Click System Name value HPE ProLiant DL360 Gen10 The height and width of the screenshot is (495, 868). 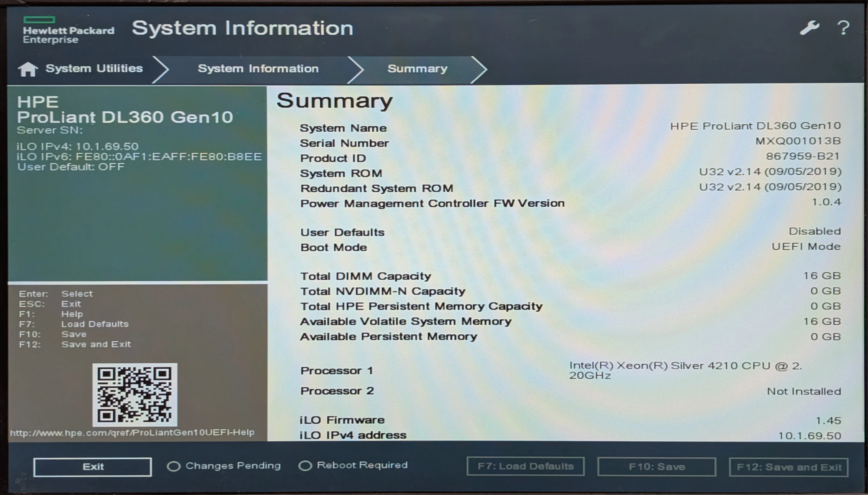755,126
